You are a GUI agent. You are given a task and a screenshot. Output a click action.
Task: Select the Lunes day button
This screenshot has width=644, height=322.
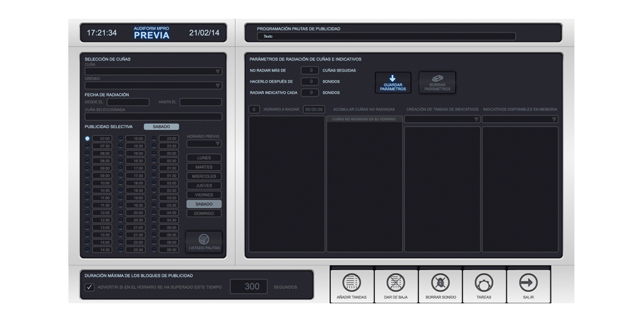click(x=204, y=158)
